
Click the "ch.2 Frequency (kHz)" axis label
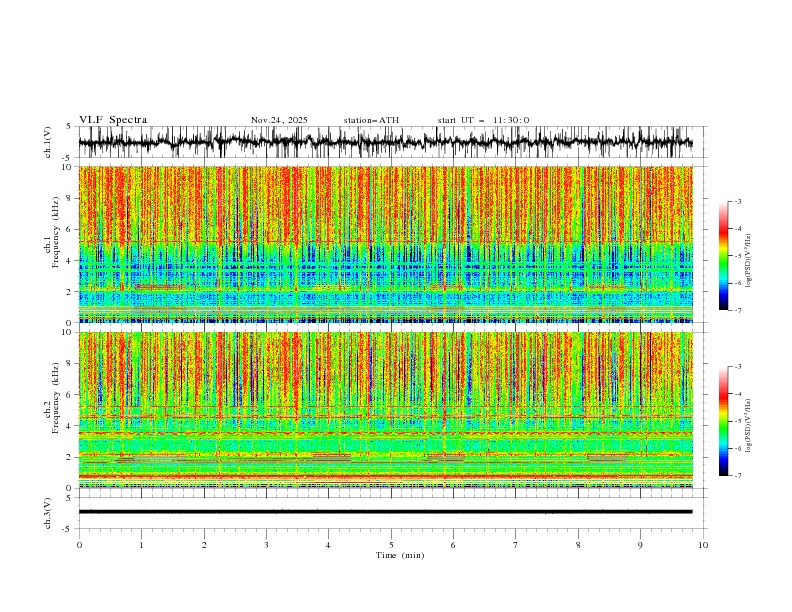click(x=52, y=398)
